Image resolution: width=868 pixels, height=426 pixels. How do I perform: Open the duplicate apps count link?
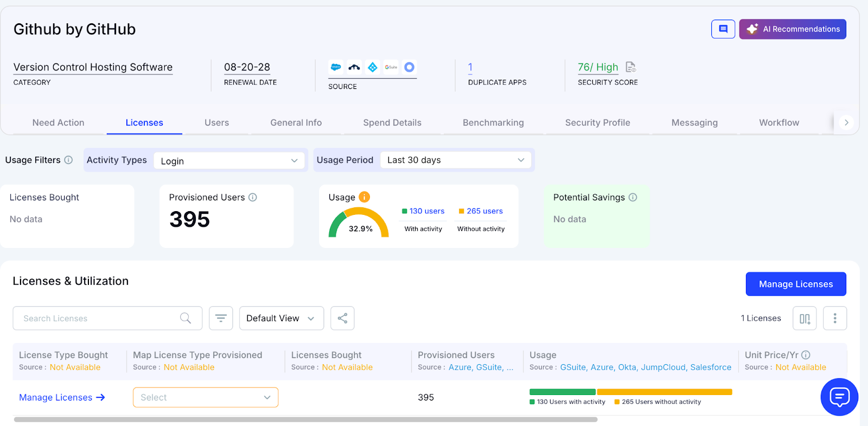470,67
